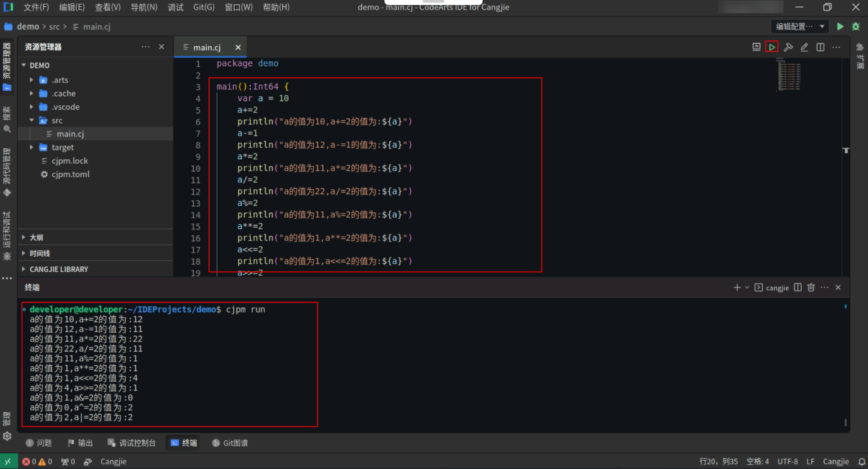Viewport: 868px width, 469px height.
Task: Click the pencil edit icon in editor toolbar
Action: click(x=804, y=47)
